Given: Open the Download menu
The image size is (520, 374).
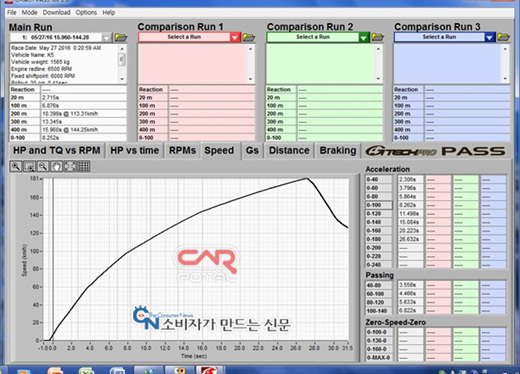Looking at the screenshot, I should coord(56,12).
